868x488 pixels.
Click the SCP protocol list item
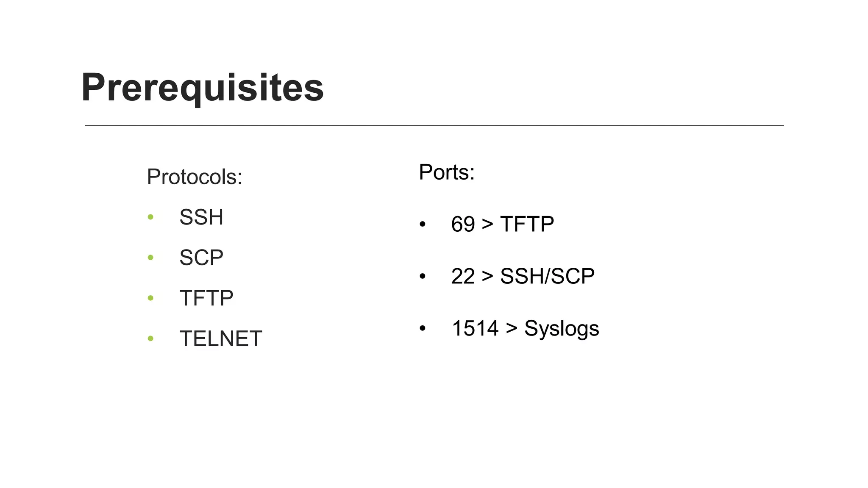tap(201, 258)
